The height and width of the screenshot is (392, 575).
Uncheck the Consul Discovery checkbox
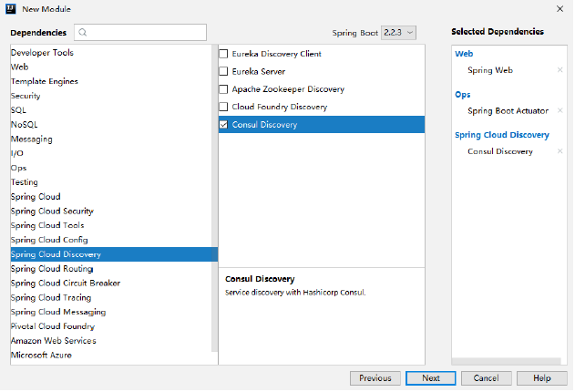[x=224, y=125]
